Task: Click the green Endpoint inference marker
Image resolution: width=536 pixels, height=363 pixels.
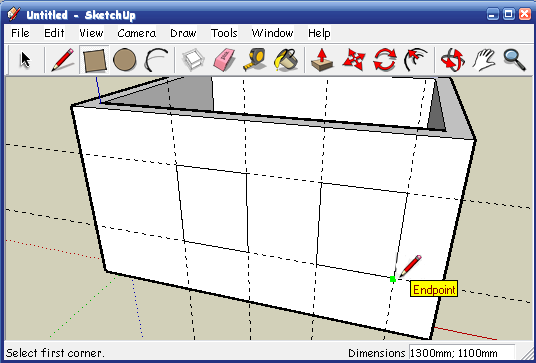Action: point(393,279)
